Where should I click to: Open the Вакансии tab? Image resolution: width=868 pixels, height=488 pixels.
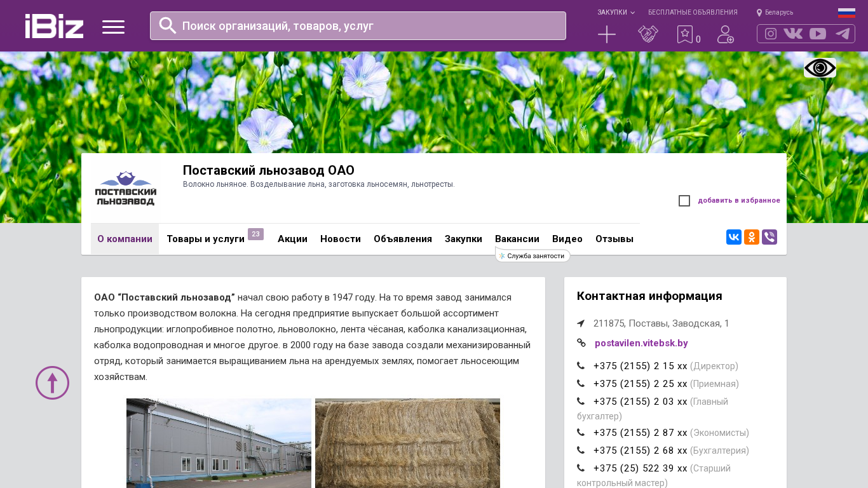click(x=517, y=239)
